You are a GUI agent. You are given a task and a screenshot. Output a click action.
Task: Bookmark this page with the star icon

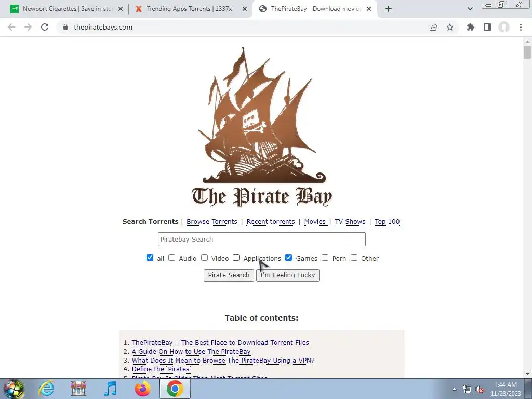click(450, 27)
